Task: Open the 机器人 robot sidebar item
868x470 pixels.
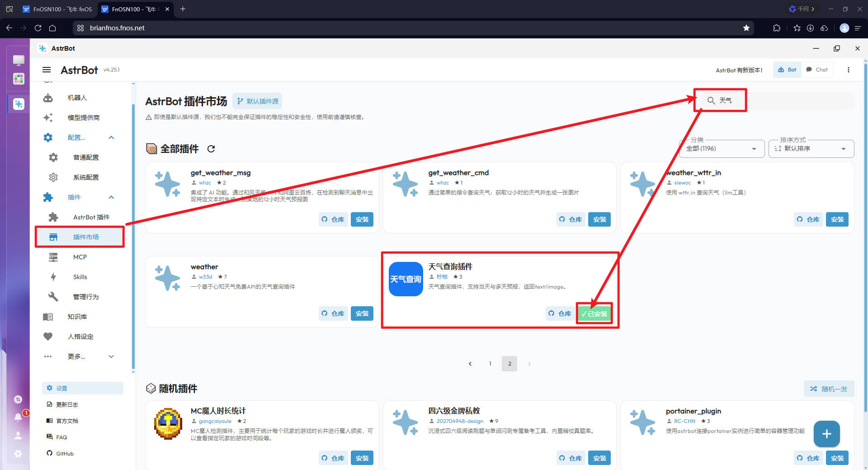Action: tap(77, 98)
